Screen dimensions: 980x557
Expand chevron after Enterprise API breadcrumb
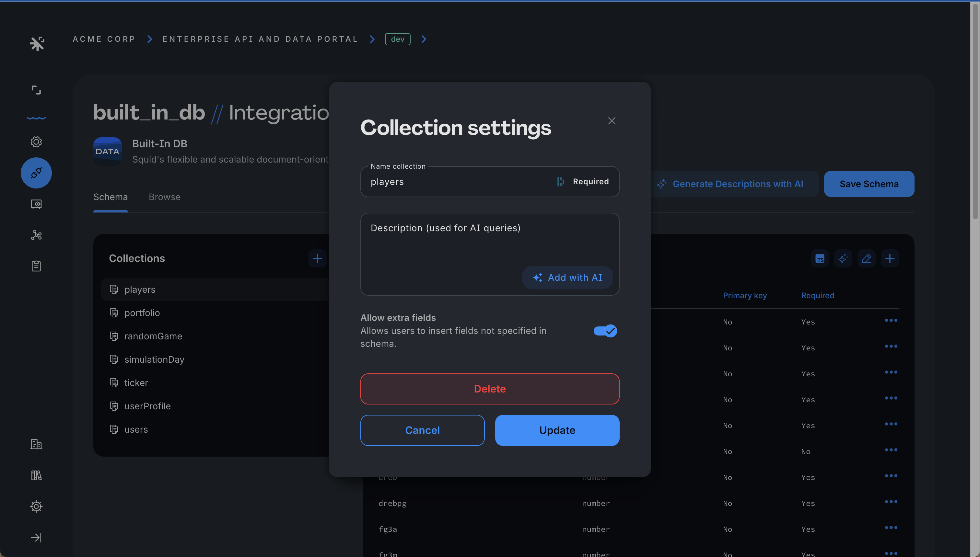click(372, 39)
